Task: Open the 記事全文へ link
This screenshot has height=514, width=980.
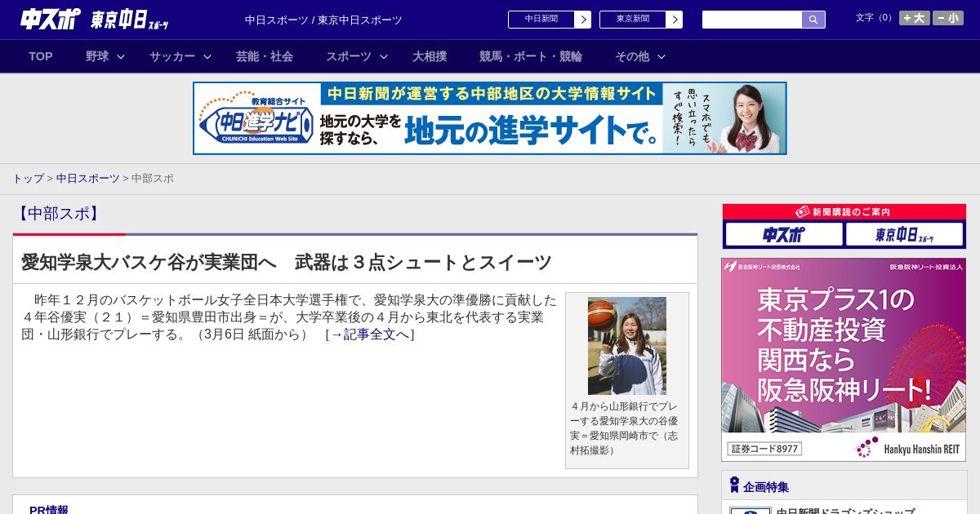Action: 369,335
